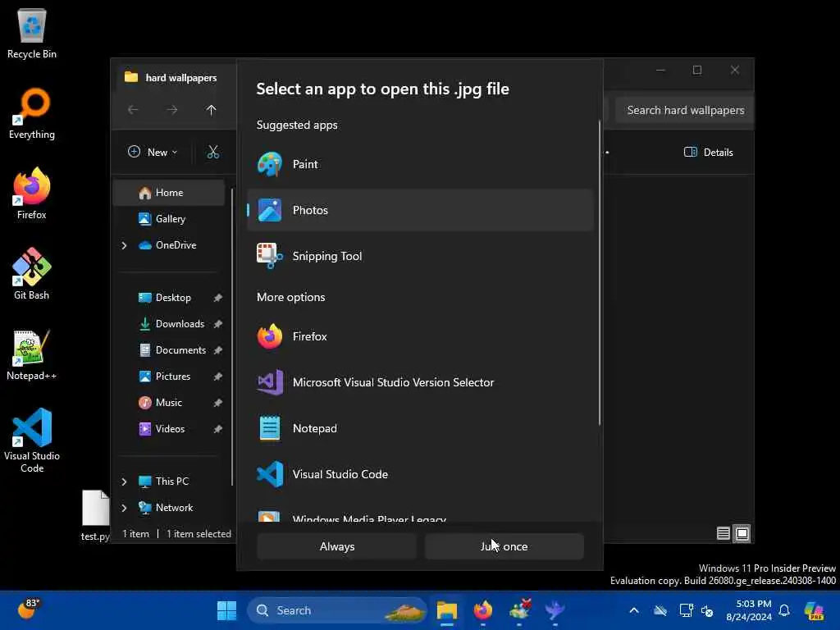Click the pin icon next to Videos

click(218, 429)
